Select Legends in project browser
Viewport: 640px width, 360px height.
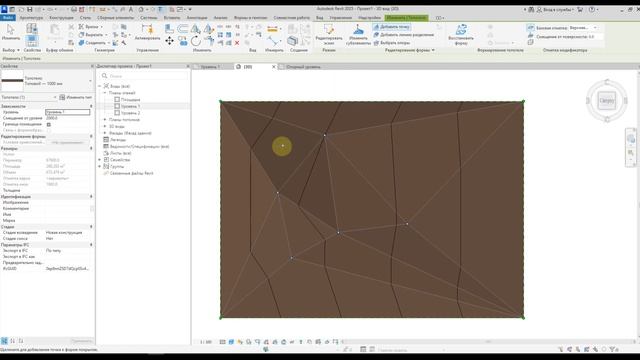click(x=118, y=140)
